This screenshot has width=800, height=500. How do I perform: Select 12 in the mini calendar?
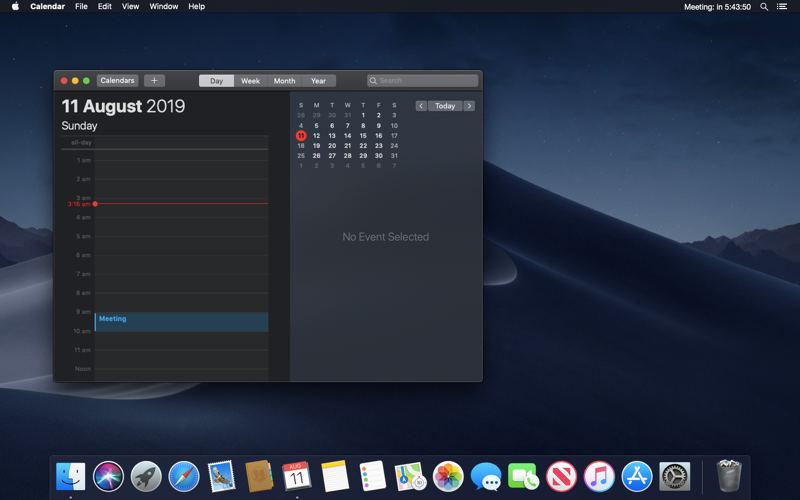point(316,136)
